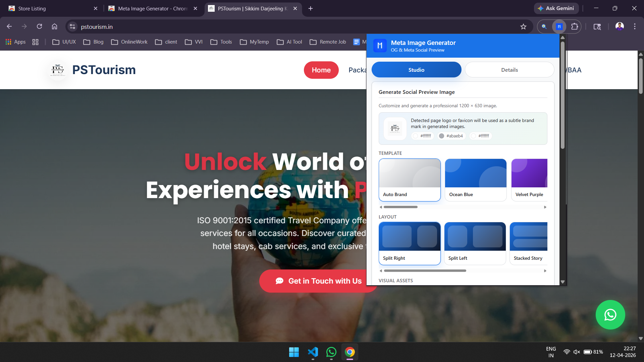Open the WhatsApp chat bubble on the webpage
The height and width of the screenshot is (362, 644).
(610, 315)
